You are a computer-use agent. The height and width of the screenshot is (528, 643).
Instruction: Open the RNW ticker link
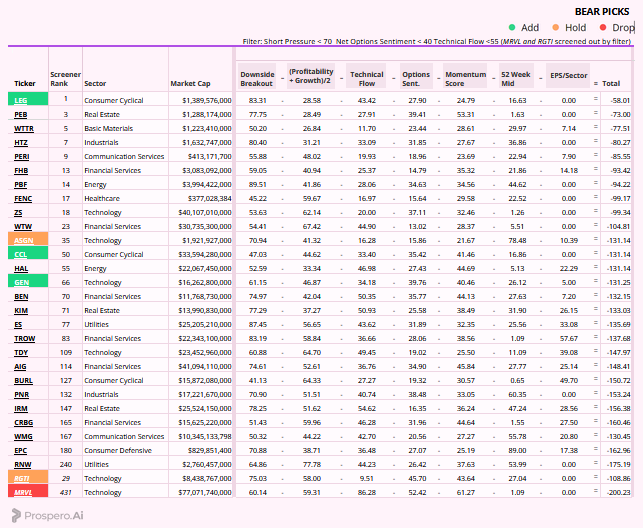(23, 464)
